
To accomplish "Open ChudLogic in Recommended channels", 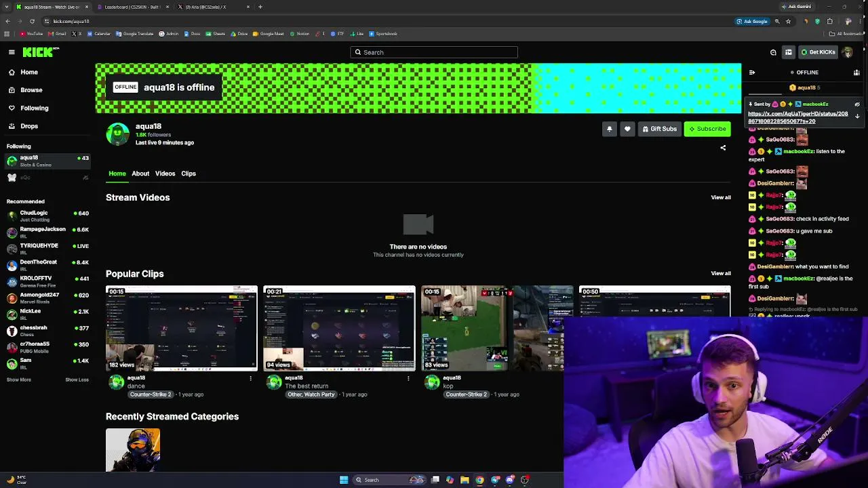I will 47,216.
